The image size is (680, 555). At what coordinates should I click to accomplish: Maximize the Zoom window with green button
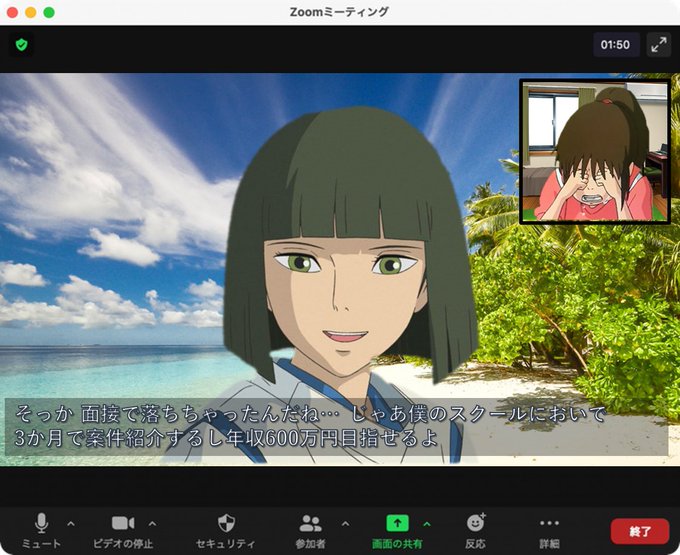(49, 13)
